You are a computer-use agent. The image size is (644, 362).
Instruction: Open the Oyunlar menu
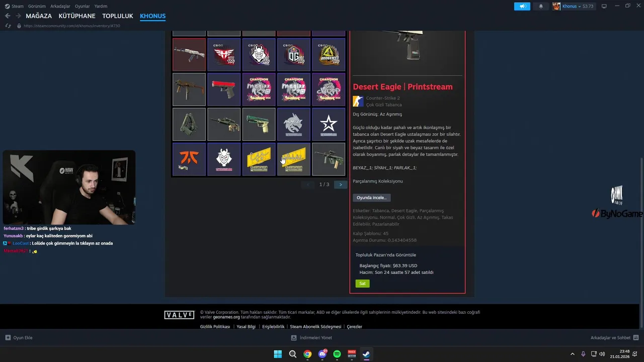tap(83, 6)
